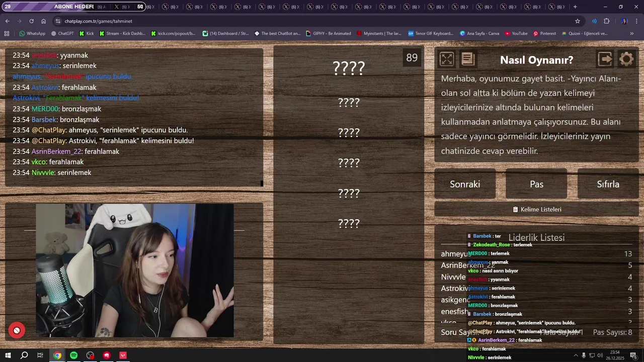Image resolution: width=644 pixels, height=362 pixels.
Task: Open the Stream - Kick Dashboard bookmark
Action: [122, 34]
